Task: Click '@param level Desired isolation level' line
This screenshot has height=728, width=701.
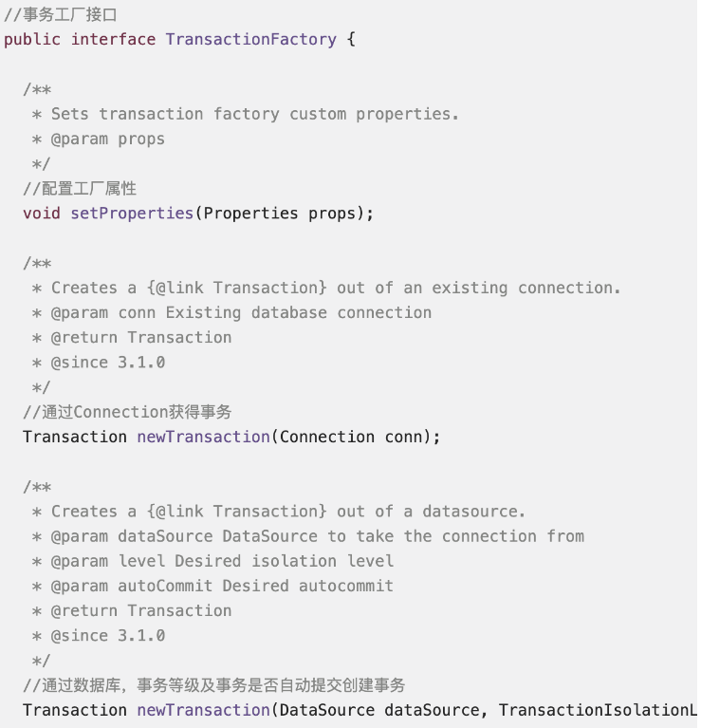Action: (222, 561)
